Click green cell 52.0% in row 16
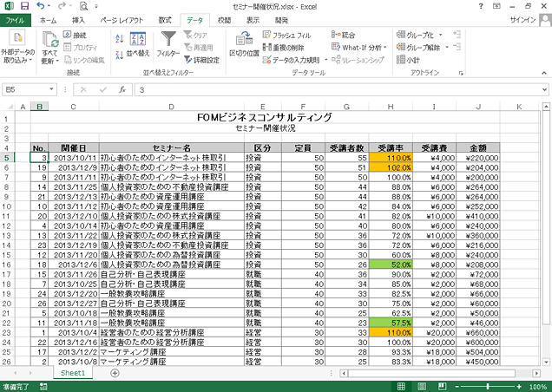The width and height of the screenshot is (552, 392). click(391, 265)
